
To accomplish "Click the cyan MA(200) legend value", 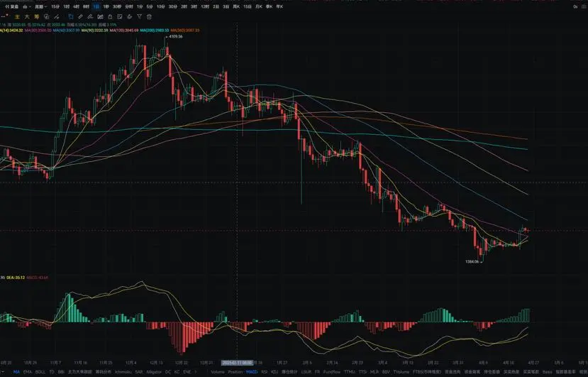I will click(155, 30).
